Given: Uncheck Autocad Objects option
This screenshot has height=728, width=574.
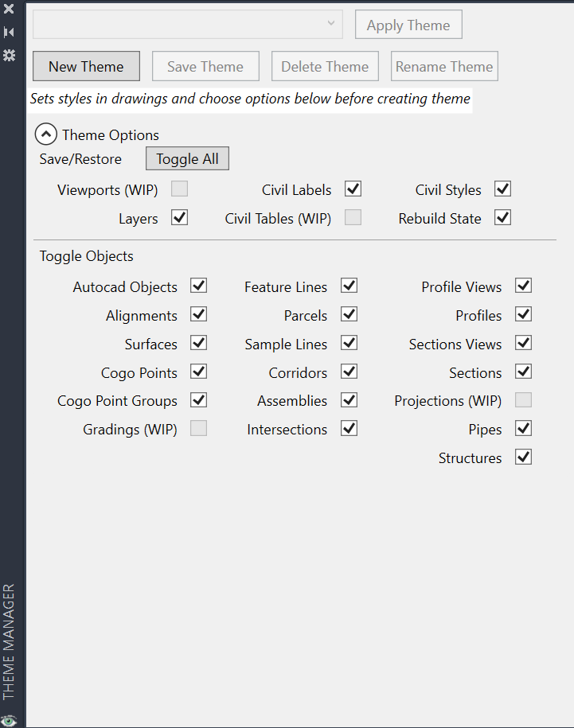Looking at the screenshot, I should coord(199,286).
